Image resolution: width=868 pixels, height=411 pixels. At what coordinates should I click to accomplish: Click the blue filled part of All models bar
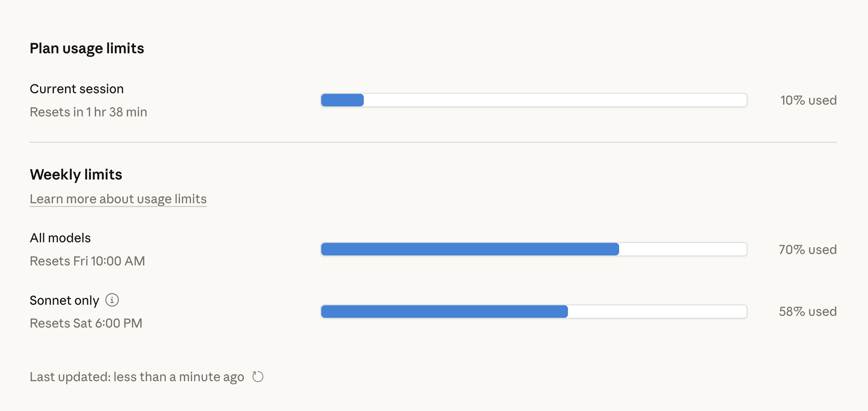point(470,249)
